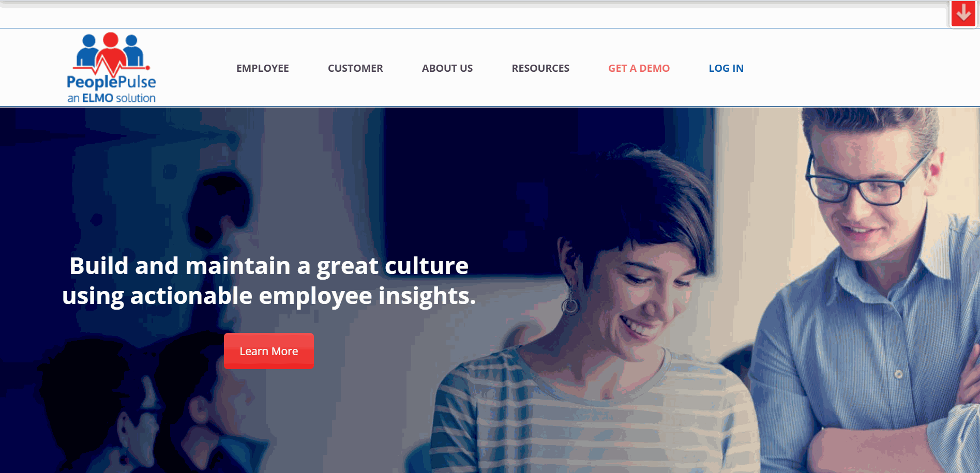Select GET A DEMO in navigation
This screenshot has width=980, height=473.
[639, 68]
